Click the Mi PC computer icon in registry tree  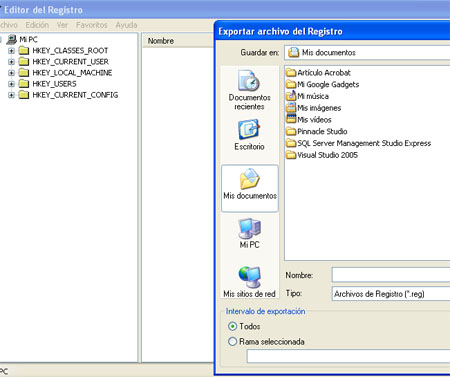(x=12, y=39)
